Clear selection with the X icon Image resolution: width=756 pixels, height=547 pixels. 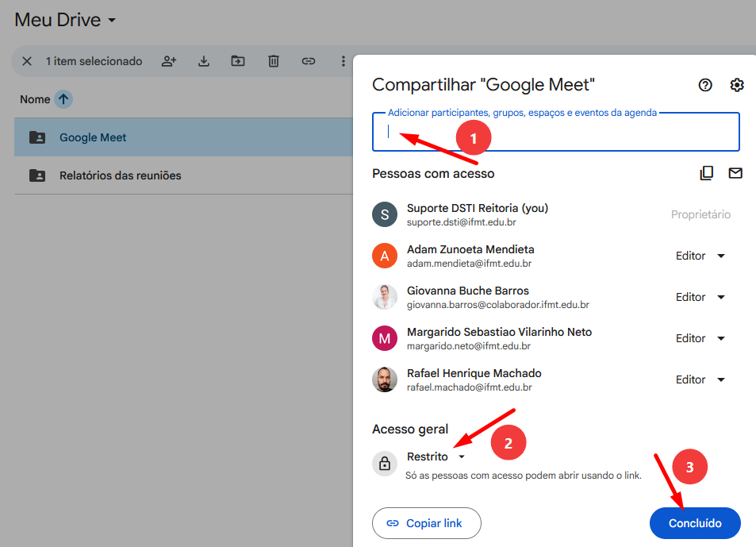coord(27,61)
